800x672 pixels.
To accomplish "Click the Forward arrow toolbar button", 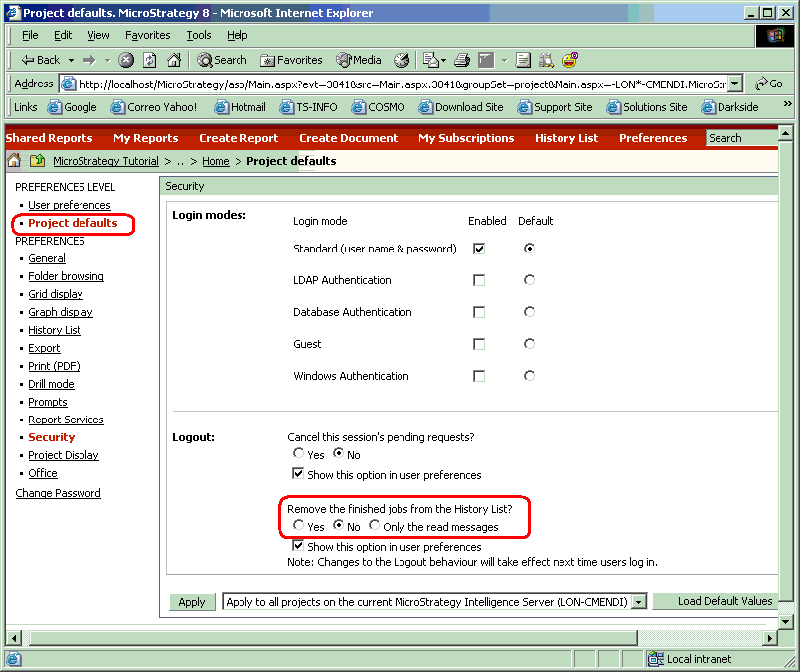I will 89,60.
